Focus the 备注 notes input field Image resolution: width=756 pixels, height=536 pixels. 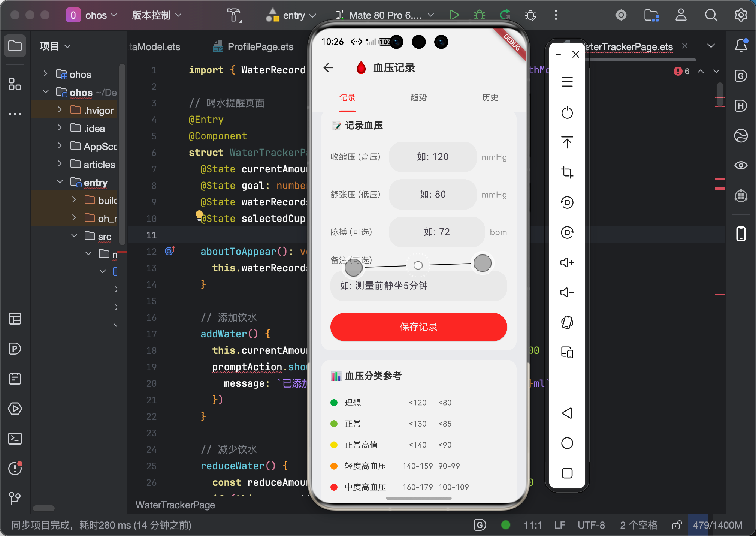tap(418, 286)
